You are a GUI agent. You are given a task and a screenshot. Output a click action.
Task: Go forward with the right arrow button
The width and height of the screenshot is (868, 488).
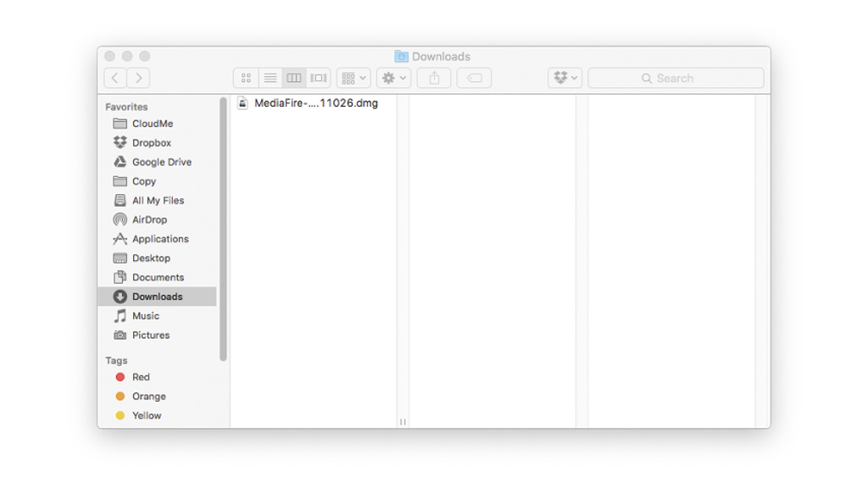(138, 78)
